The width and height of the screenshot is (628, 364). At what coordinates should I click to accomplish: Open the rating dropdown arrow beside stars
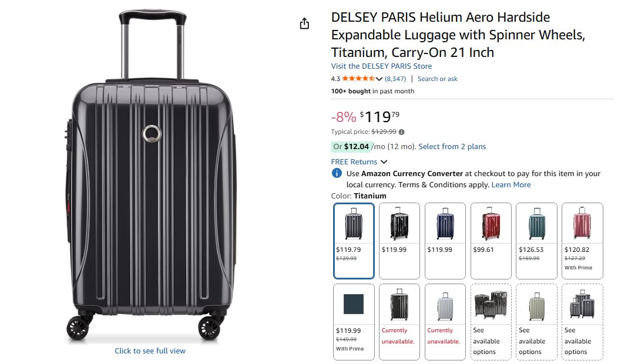pyautogui.click(x=380, y=79)
